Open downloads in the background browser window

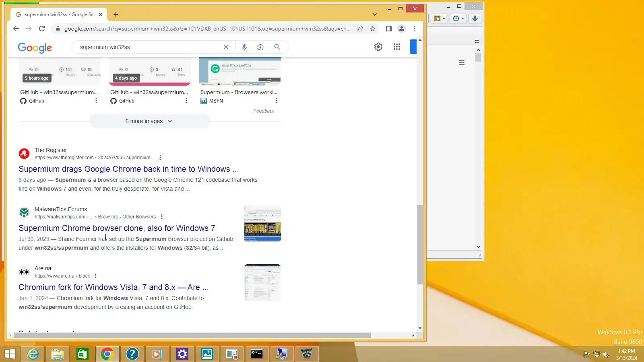[x=475, y=19]
